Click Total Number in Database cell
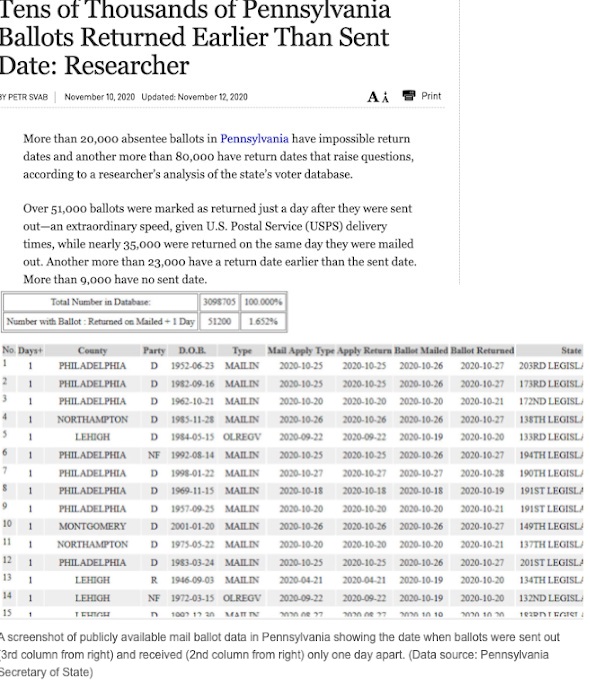 [x=100, y=302]
